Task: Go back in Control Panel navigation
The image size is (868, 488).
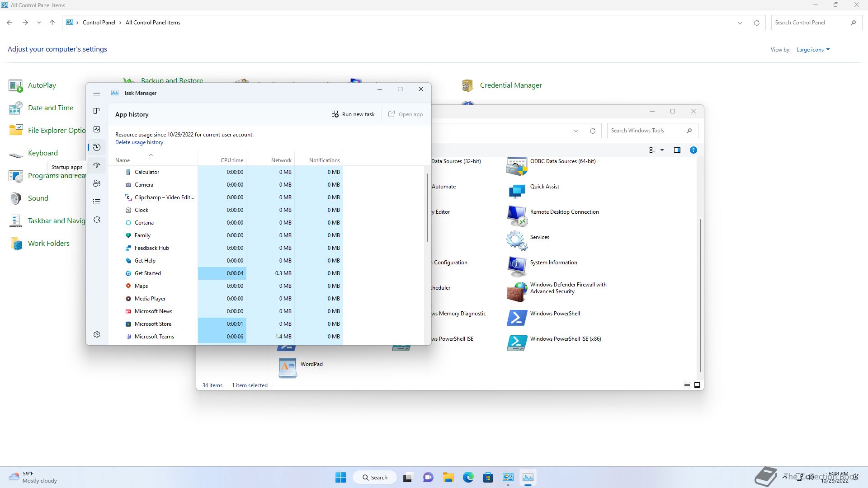Action: tap(9, 23)
